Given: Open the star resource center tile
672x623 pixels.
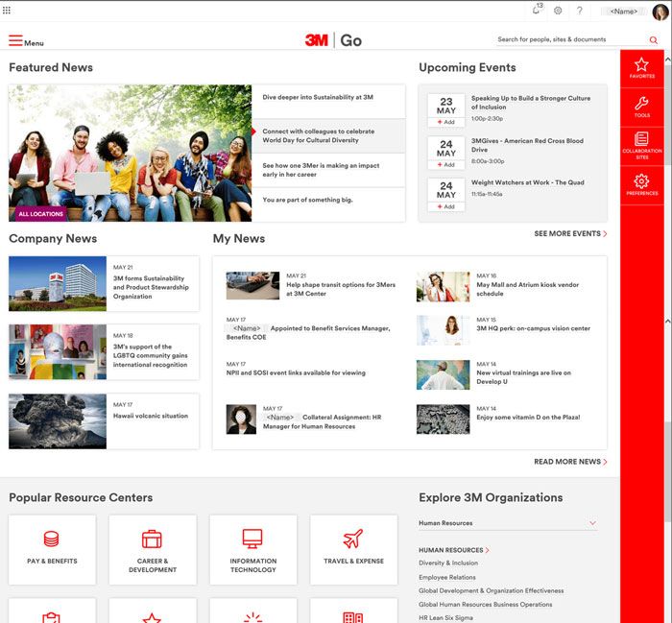Looking at the screenshot, I should point(153,611).
